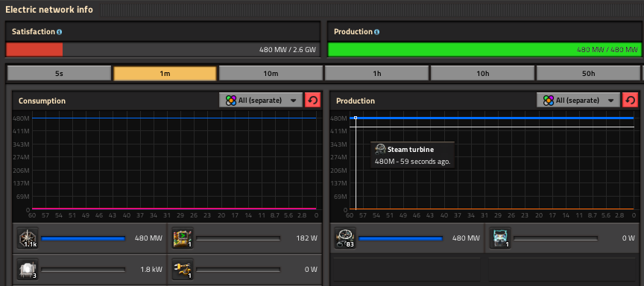Switch to the 10h time range
644x286 pixels.
point(482,74)
